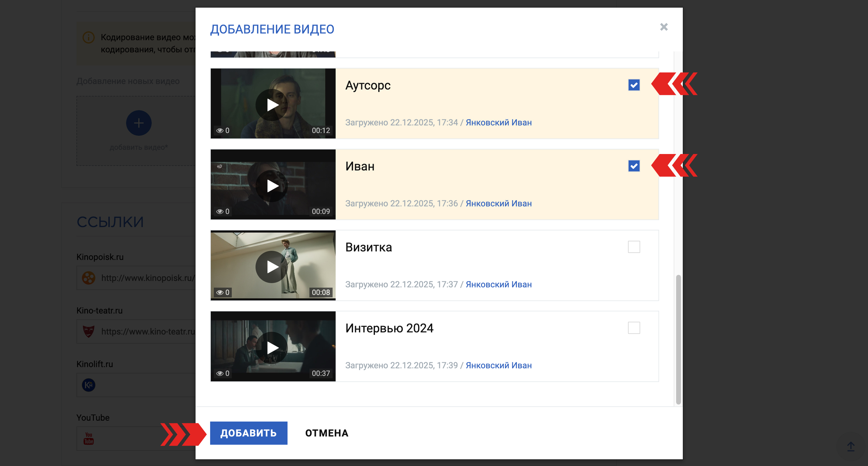The height and width of the screenshot is (466, 868).
Task: Play the Иван video preview
Action: 272,186
